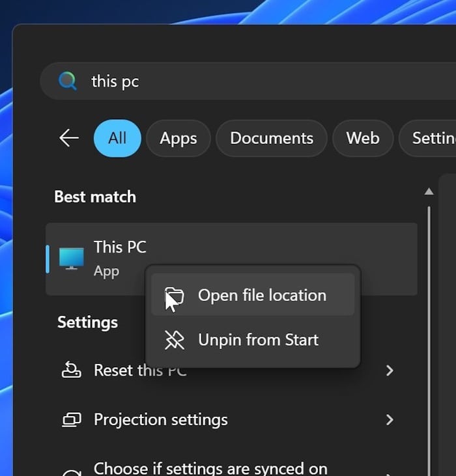Open the Projection settings text label
The image size is (456, 476).
161,420
